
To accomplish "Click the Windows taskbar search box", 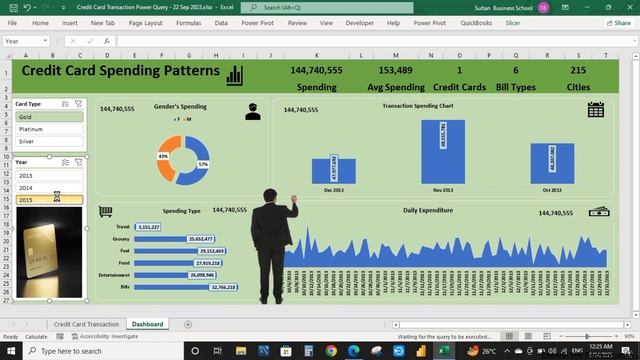I will point(103,351).
